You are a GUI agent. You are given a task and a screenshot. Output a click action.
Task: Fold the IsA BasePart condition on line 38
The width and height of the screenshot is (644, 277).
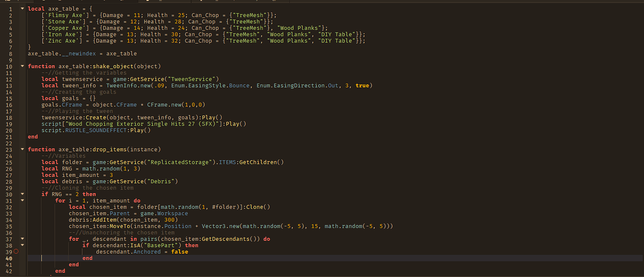coord(22,245)
